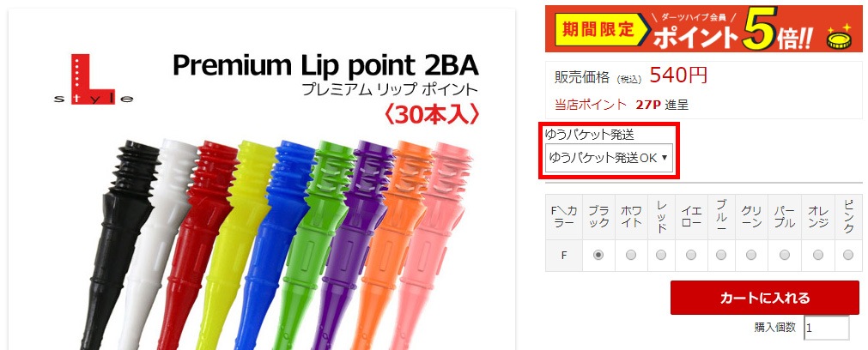The width and height of the screenshot is (868, 350).
Task: Select the ホワイト color radio button
Action: point(631,255)
